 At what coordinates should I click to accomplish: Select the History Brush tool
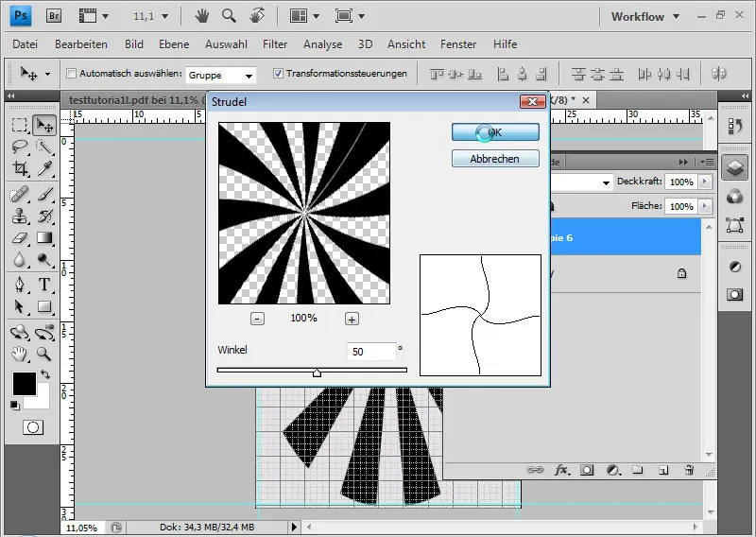pyautogui.click(x=44, y=217)
